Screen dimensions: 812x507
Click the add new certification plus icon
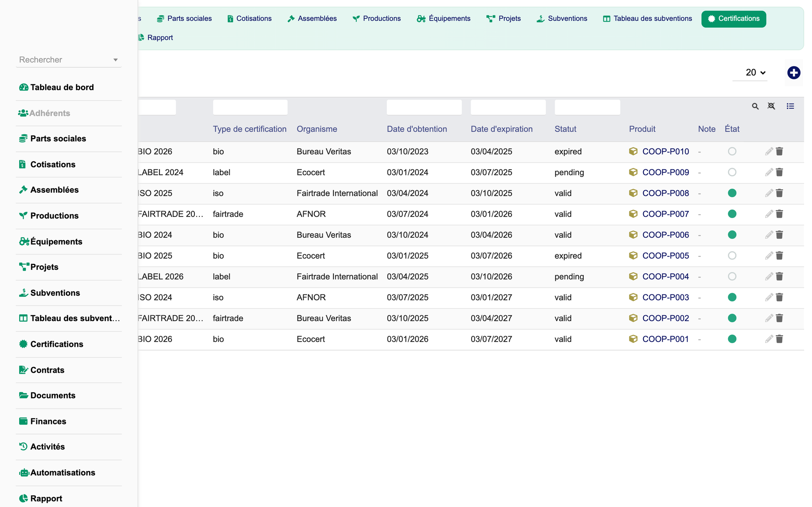(794, 73)
